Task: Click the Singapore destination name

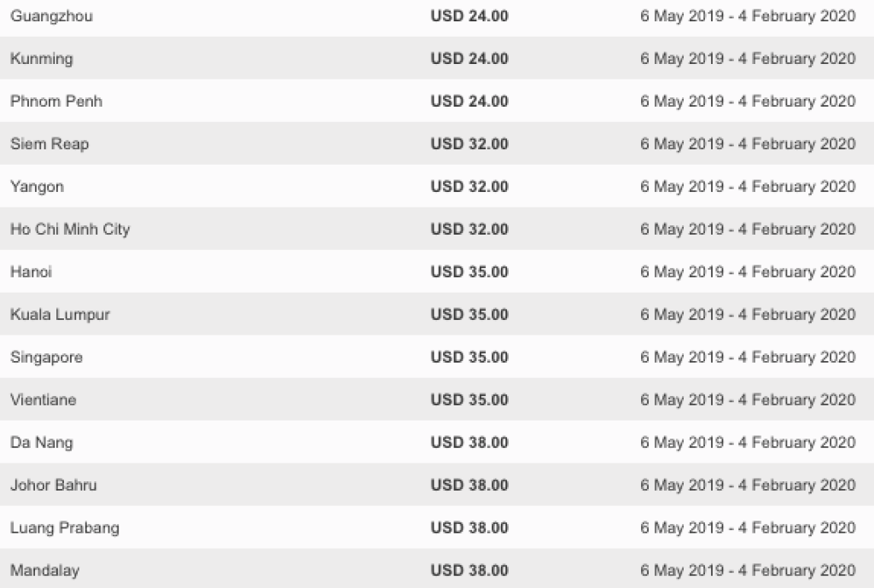Action: point(46,358)
